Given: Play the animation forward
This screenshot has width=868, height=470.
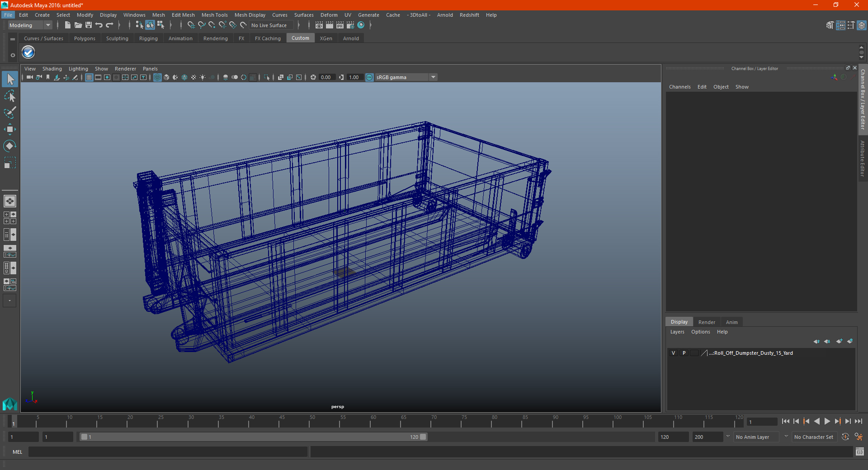Looking at the screenshot, I should pos(827,421).
